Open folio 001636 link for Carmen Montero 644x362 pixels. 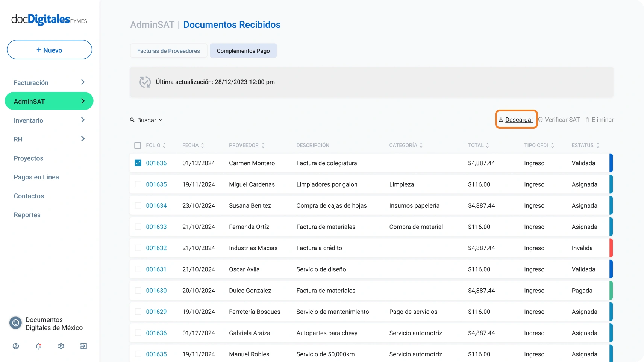point(156,163)
